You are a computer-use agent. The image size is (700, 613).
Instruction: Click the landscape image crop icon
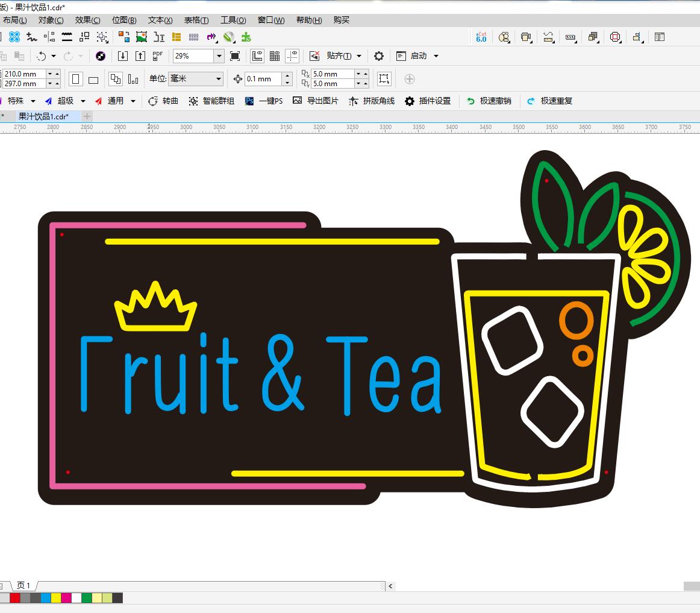click(x=142, y=37)
